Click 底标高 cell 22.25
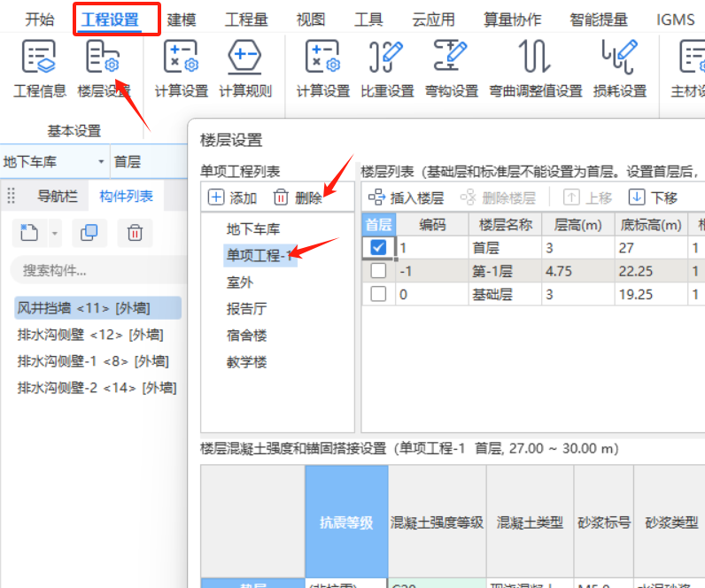Image resolution: width=705 pixels, height=588 pixels. click(651, 271)
